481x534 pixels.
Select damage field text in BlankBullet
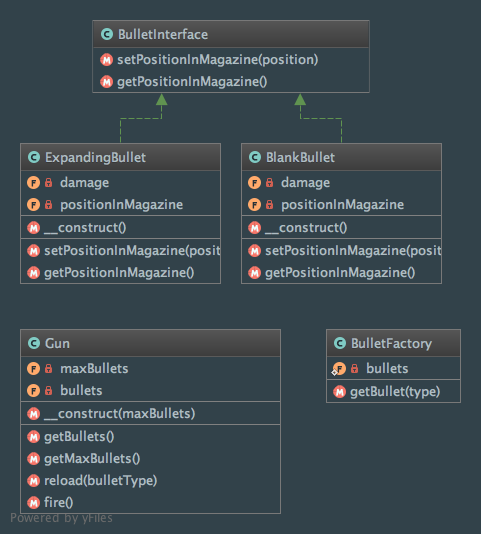point(306,183)
